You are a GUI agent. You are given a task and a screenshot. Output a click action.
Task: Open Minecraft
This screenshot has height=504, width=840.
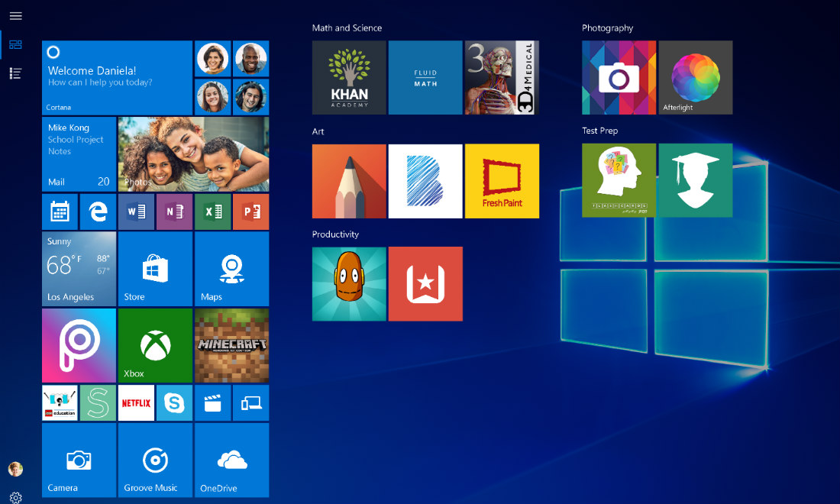pos(231,345)
